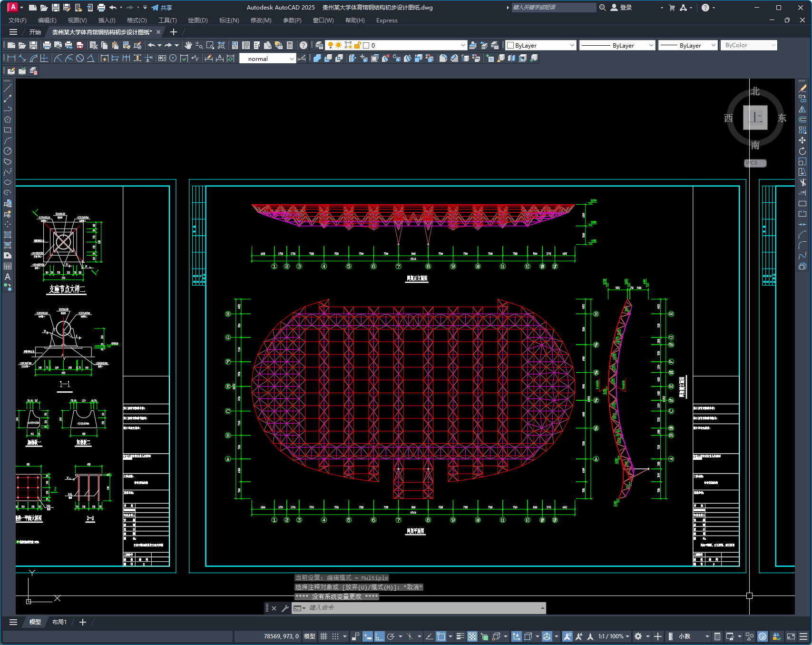
Task: Toggle object snap
Action: click(441, 636)
